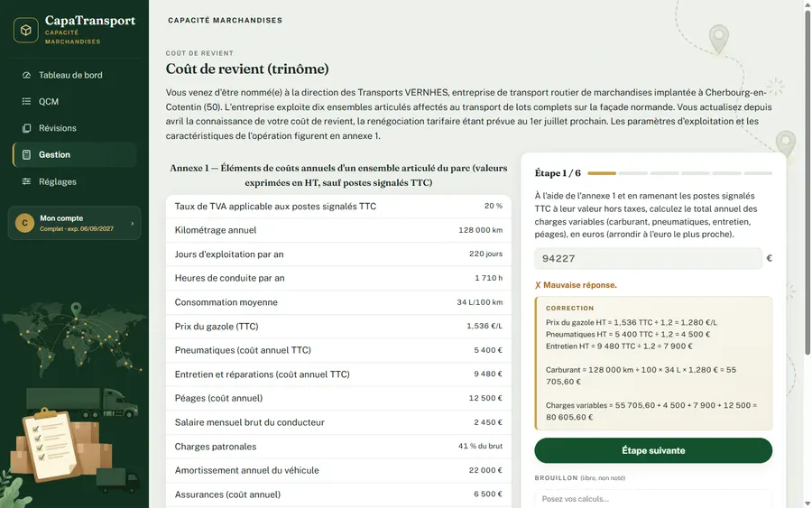Image resolution: width=812 pixels, height=508 pixels.
Task: Click the Brouillon notes field
Action: [653, 499]
